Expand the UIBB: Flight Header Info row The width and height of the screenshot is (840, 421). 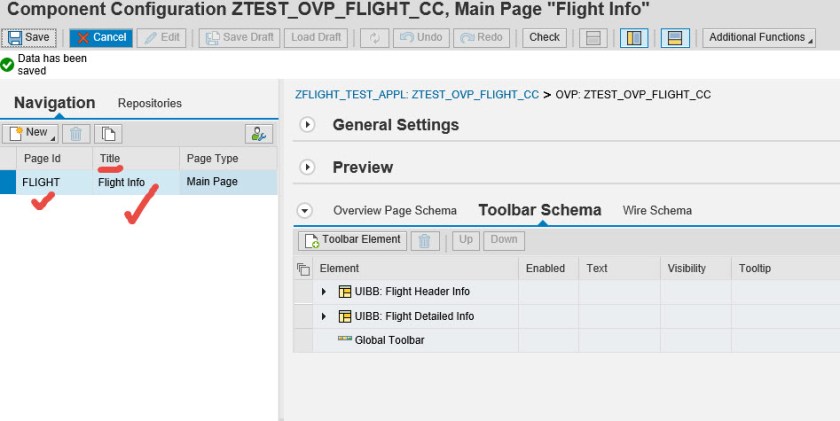324,292
